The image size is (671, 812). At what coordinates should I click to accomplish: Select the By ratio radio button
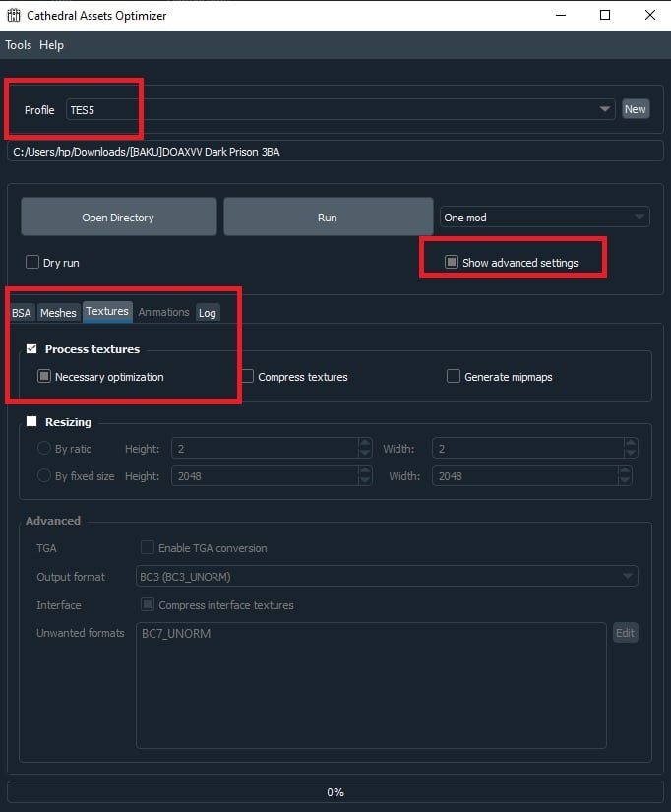click(x=44, y=448)
